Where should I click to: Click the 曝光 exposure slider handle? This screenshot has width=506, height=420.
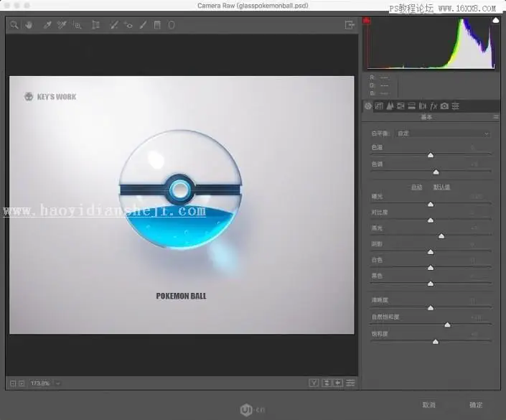point(431,205)
